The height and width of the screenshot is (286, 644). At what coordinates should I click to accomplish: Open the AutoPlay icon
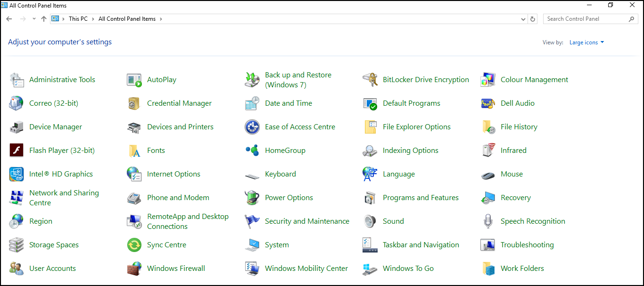coord(134,80)
